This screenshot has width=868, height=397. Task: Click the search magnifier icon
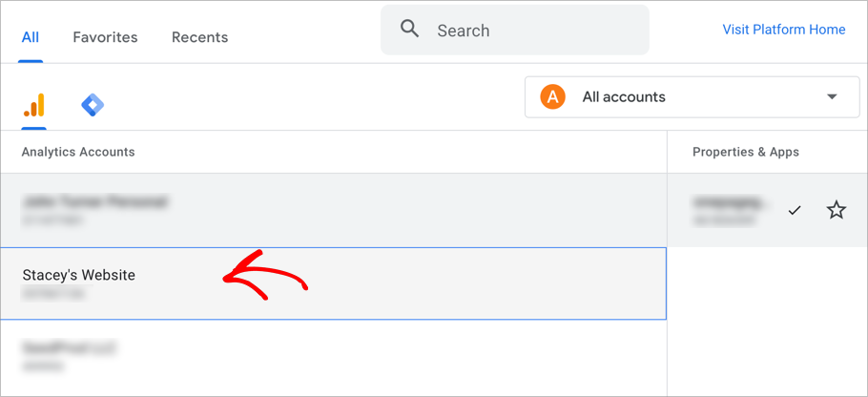point(410,30)
